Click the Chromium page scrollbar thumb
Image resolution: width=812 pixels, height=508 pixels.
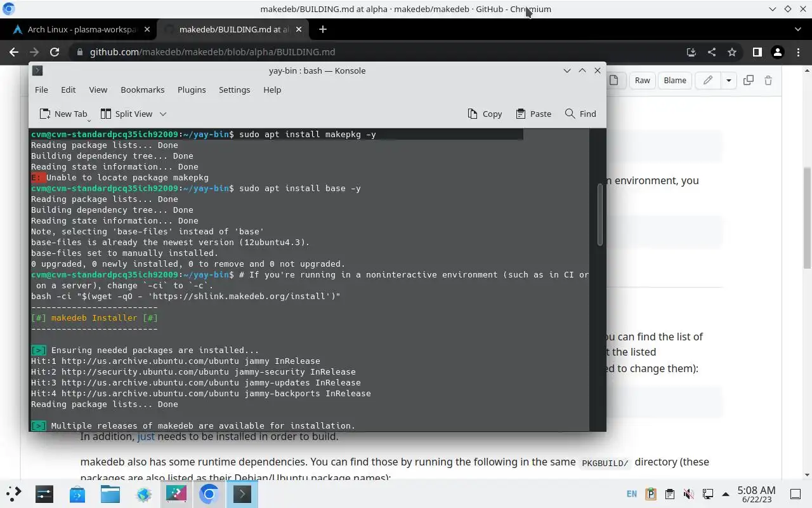coord(807,218)
